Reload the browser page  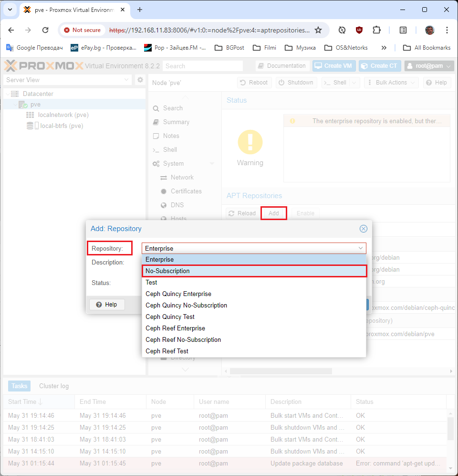(x=45, y=30)
